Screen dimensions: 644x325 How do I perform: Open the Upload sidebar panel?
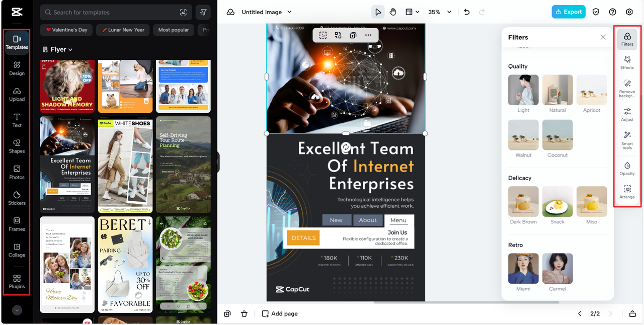click(17, 95)
